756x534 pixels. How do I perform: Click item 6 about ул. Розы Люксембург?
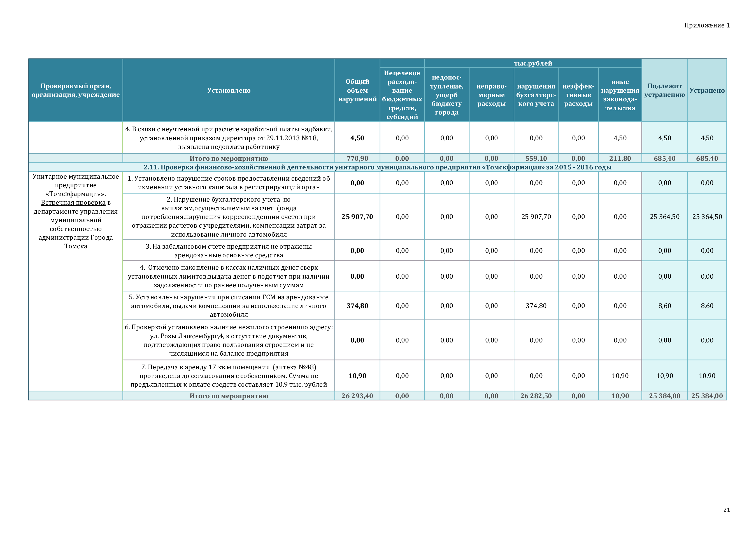click(229, 341)
